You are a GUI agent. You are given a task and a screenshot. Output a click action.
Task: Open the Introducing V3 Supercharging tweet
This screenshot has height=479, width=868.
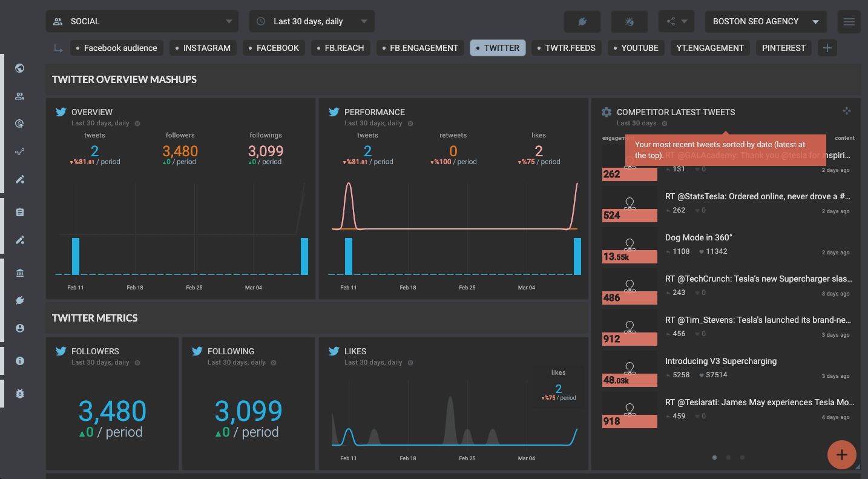[721, 361]
